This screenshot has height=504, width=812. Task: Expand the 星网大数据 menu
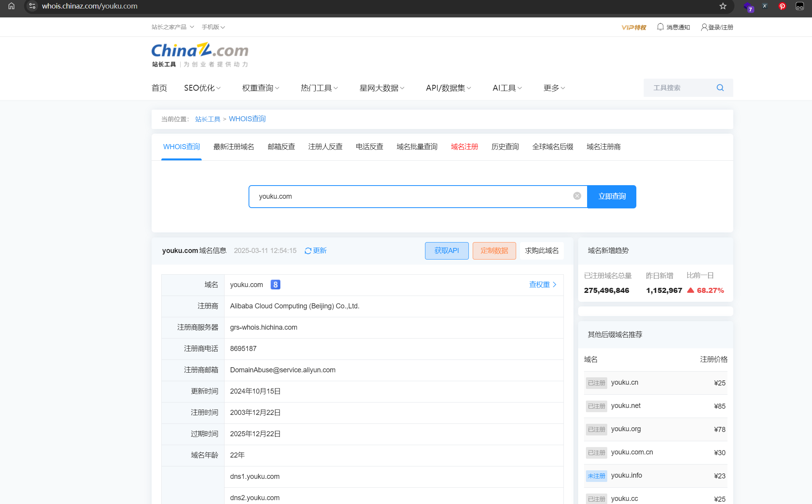click(382, 88)
